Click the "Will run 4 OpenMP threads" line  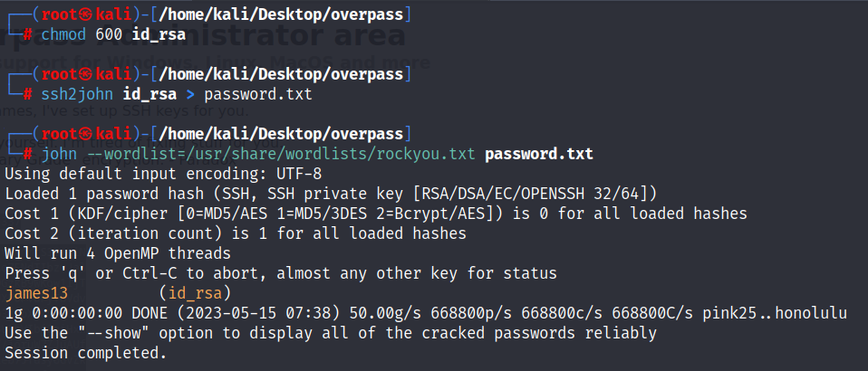click(x=118, y=253)
